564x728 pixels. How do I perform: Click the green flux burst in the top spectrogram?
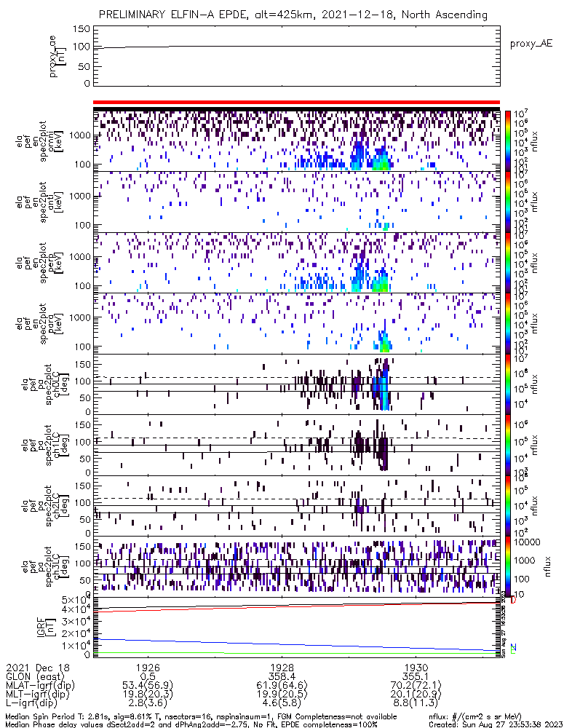[x=380, y=162]
